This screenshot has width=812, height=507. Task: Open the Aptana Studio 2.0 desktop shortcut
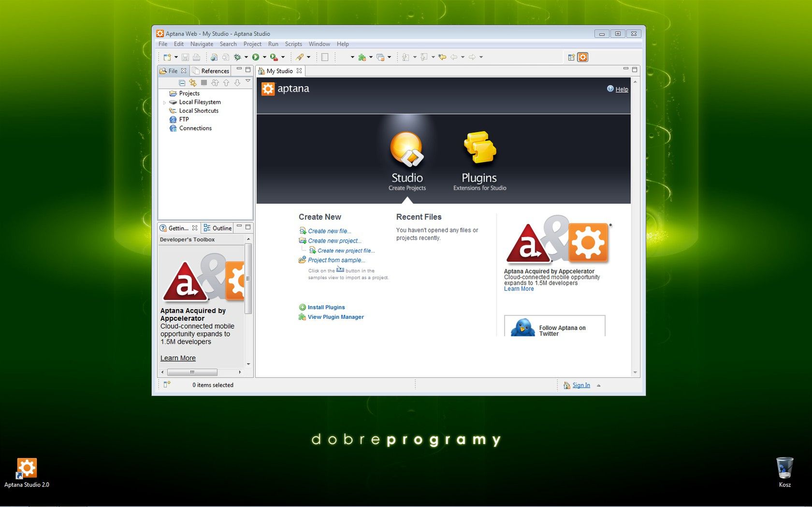tap(27, 473)
